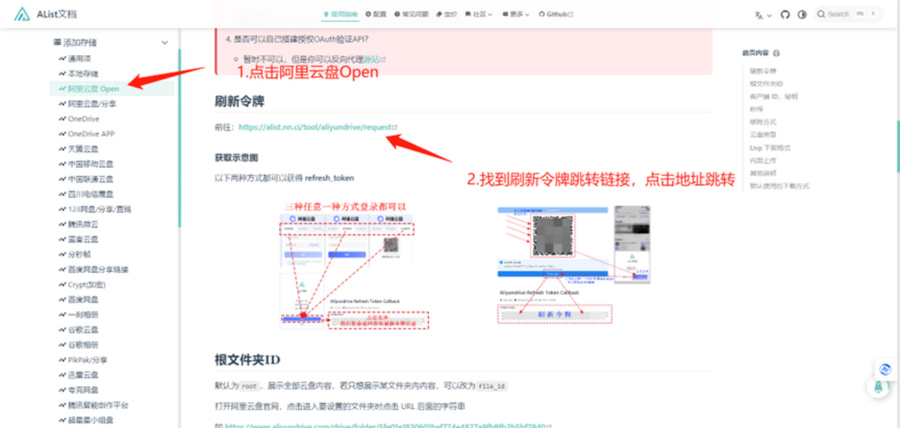Click the page vertical scrollbar thumb
This screenshot has width=900, height=428.
coord(897,146)
